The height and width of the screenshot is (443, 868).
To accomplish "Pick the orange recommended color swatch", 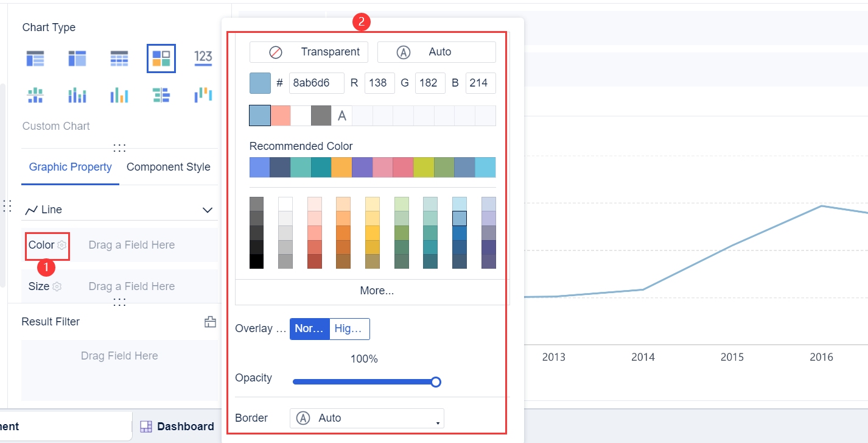I will 341,168.
